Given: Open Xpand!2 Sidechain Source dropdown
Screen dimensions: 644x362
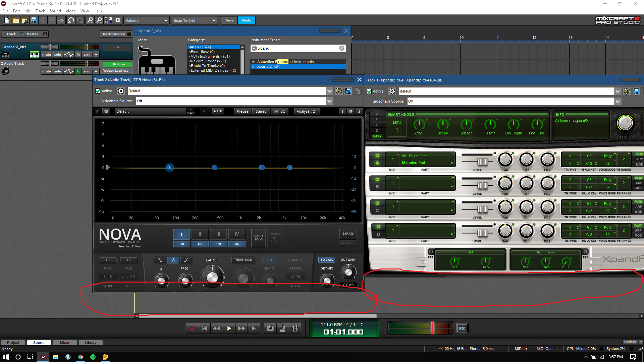Looking at the screenshot, I should tap(618, 101).
